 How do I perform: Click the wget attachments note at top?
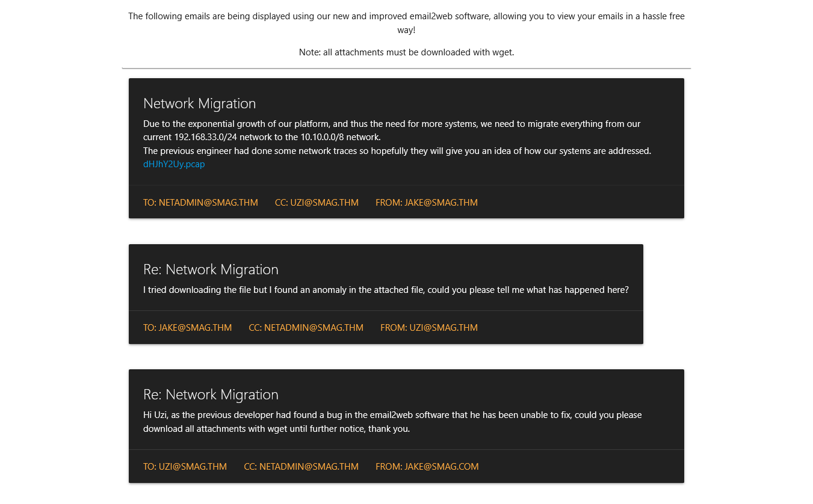pyautogui.click(x=406, y=52)
